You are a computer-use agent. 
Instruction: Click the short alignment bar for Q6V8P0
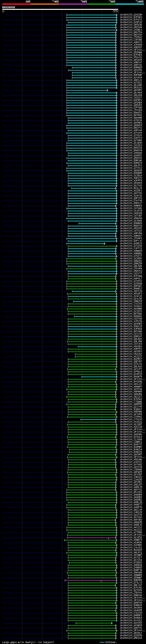point(87,90)
